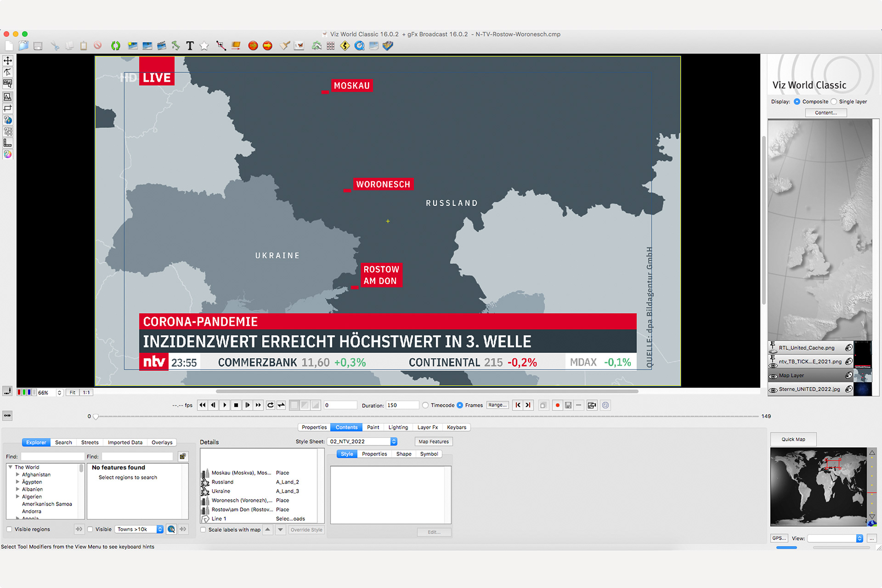This screenshot has width=882, height=588.
Task: Click the green circular arrows refresh icon
Action: (x=116, y=46)
